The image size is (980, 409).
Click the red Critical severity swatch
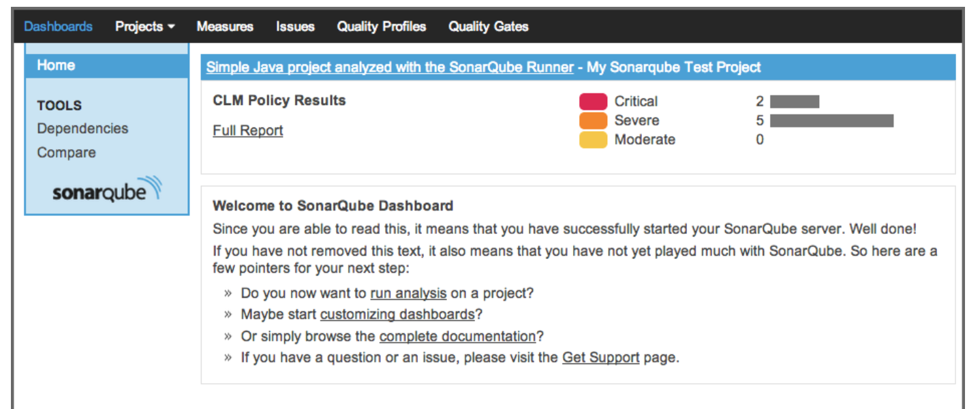click(593, 102)
